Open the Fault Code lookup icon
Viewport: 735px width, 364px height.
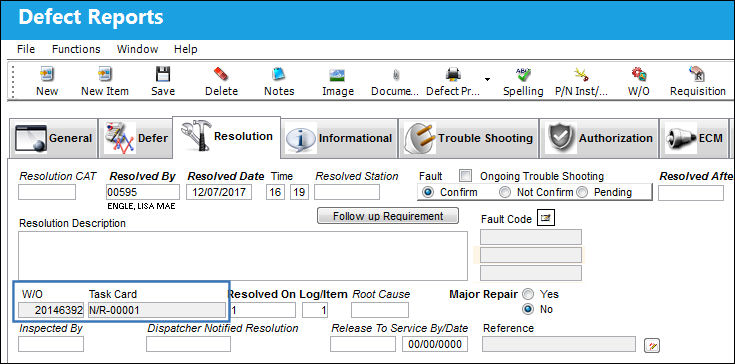pyautogui.click(x=546, y=218)
